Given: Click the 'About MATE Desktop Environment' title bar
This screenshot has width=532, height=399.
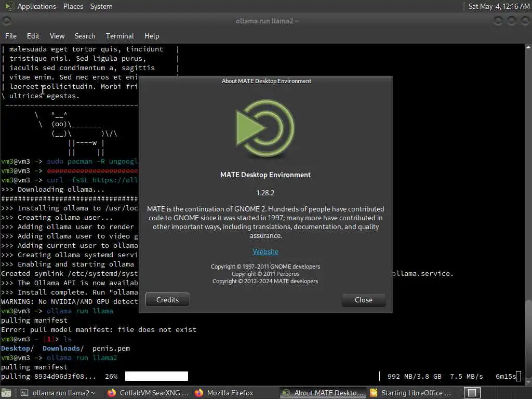Looking at the screenshot, I should pyautogui.click(x=266, y=81).
